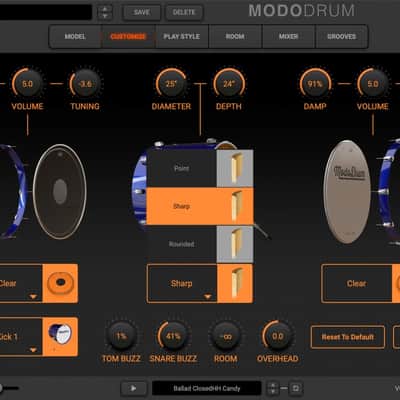The width and height of the screenshot is (400, 400).
Task: Select the Rounded bearing edge option
Action: (x=182, y=244)
